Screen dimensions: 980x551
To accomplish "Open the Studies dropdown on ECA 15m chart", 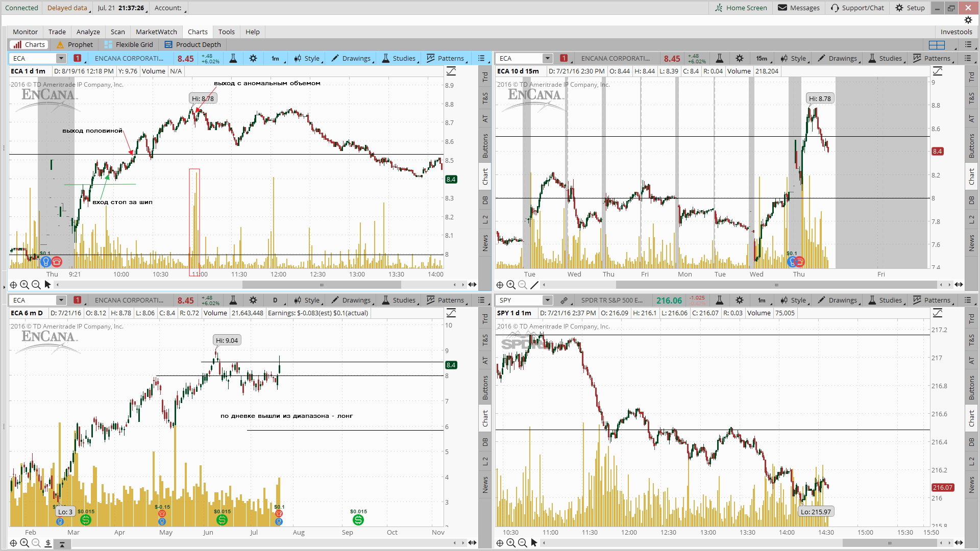I will tap(886, 58).
